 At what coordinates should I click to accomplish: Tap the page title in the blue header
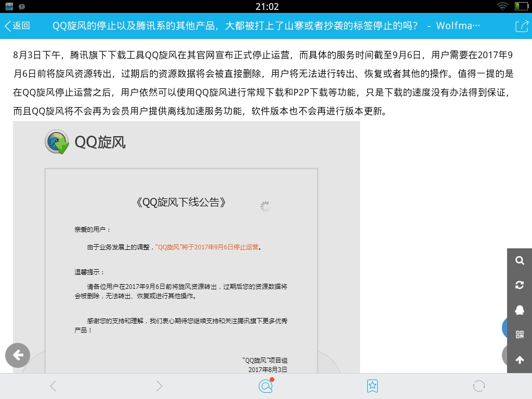point(266,26)
